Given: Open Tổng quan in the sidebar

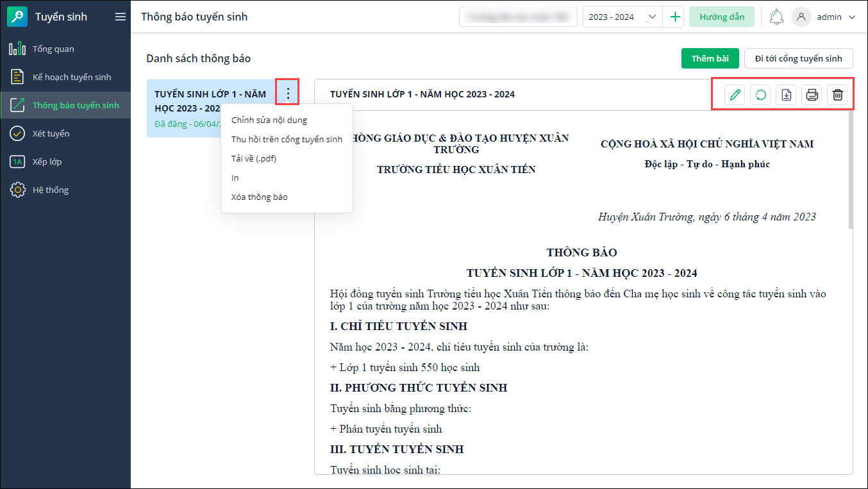Looking at the screenshot, I should click(x=65, y=49).
